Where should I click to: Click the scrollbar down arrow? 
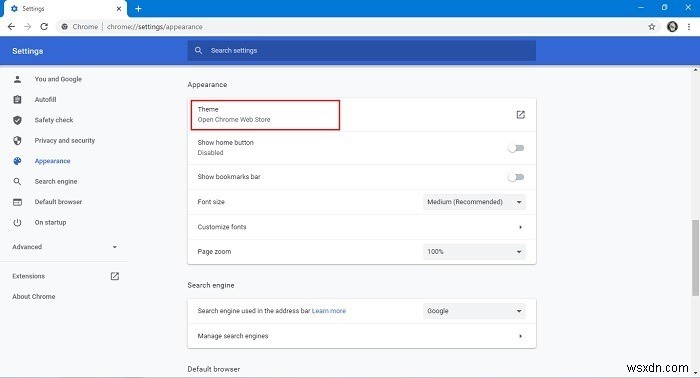point(695,373)
